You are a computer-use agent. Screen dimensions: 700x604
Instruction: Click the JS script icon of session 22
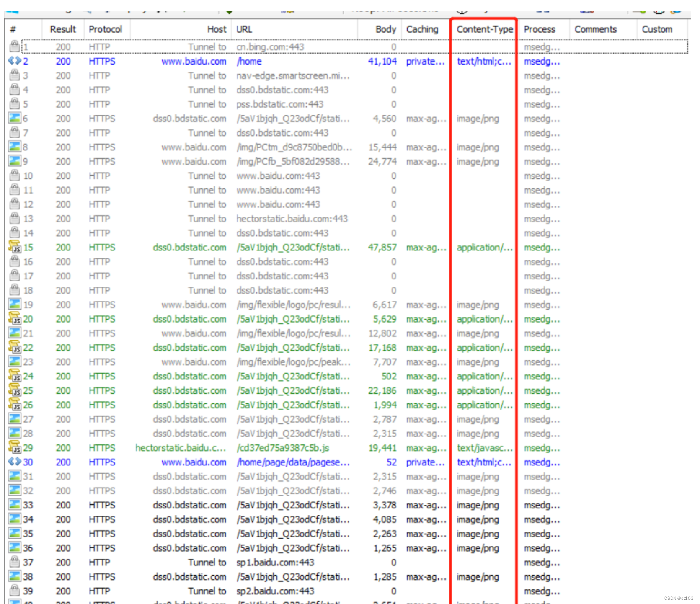(15, 347)
